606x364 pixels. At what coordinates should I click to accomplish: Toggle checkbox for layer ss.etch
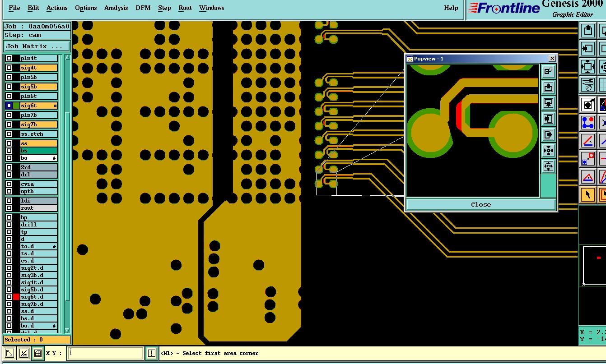(x=9, y=134)
